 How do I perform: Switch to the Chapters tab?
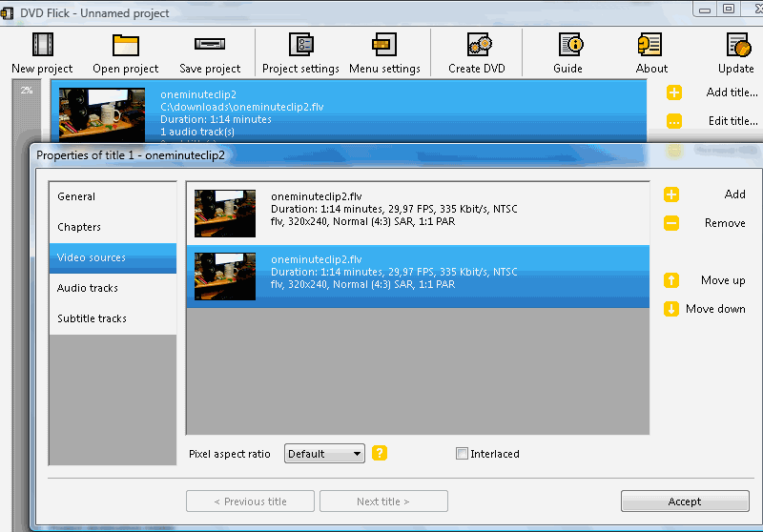point(113,228)
